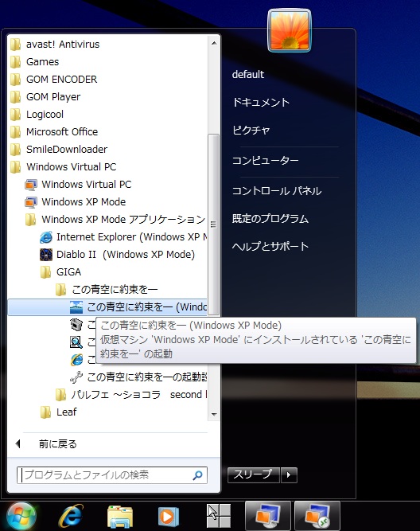Click the window switcher taskbar icon
The height and width of the screenshot is (531, 420).
[x=218, y=516]
